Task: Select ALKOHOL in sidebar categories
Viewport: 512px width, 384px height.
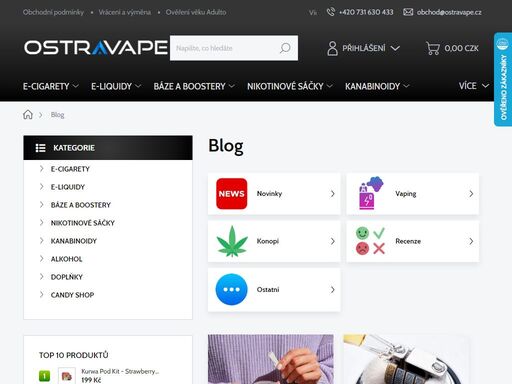Action: (66, 259)
